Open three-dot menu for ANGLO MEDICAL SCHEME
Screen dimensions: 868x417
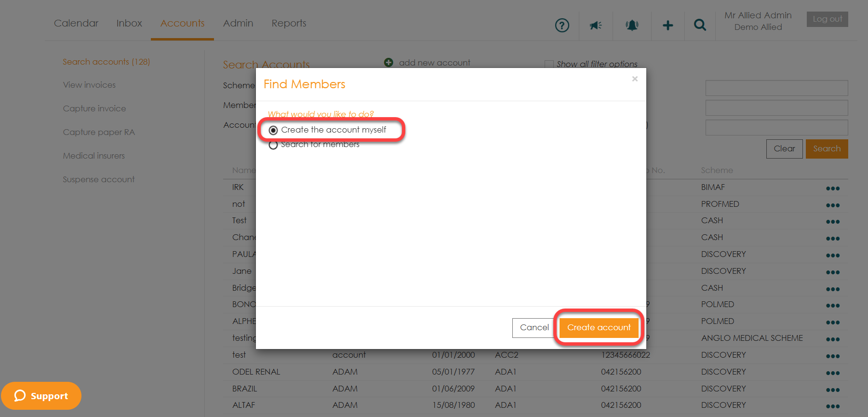(x=832, y=339)
